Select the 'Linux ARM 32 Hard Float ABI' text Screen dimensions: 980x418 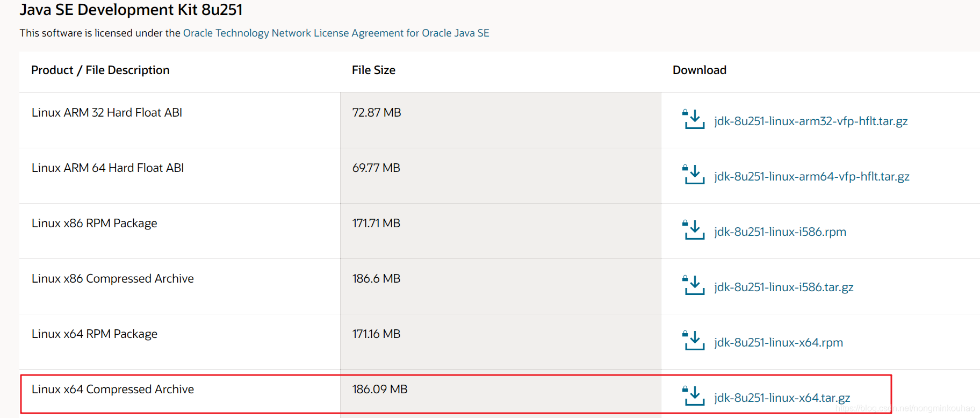107,112
